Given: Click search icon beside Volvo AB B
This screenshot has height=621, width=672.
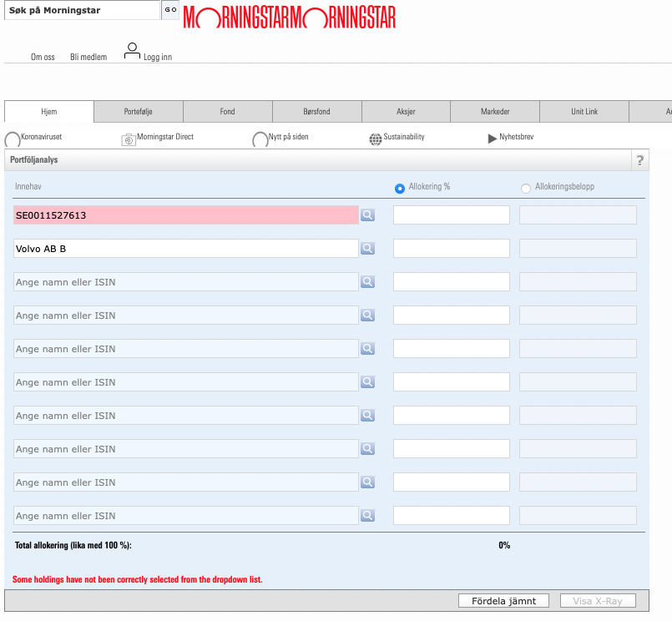Looking at the screenshot, I should pos(367,249).
